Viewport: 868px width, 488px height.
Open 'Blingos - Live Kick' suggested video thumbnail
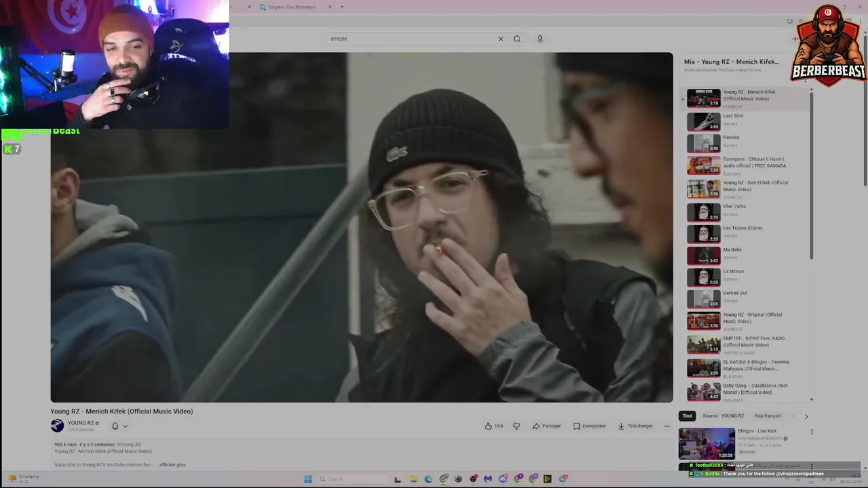pos(707,443)
